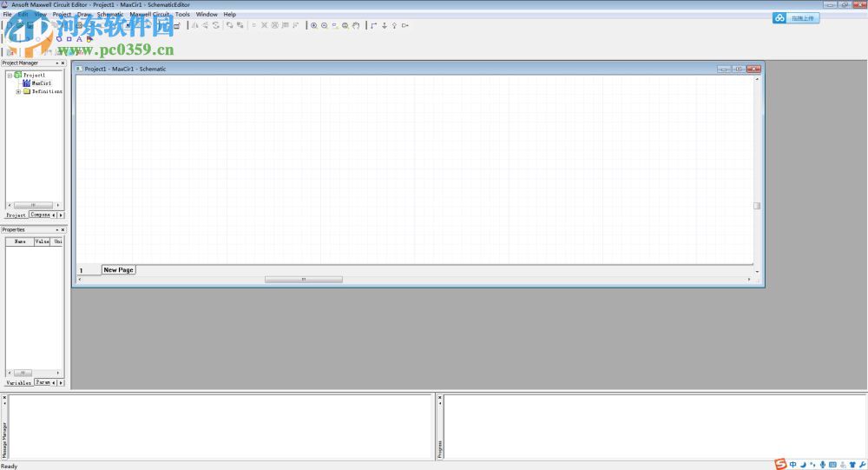Open the Draw menu
The width and height of the screenshot is (868, 470).
pos(84,15)
